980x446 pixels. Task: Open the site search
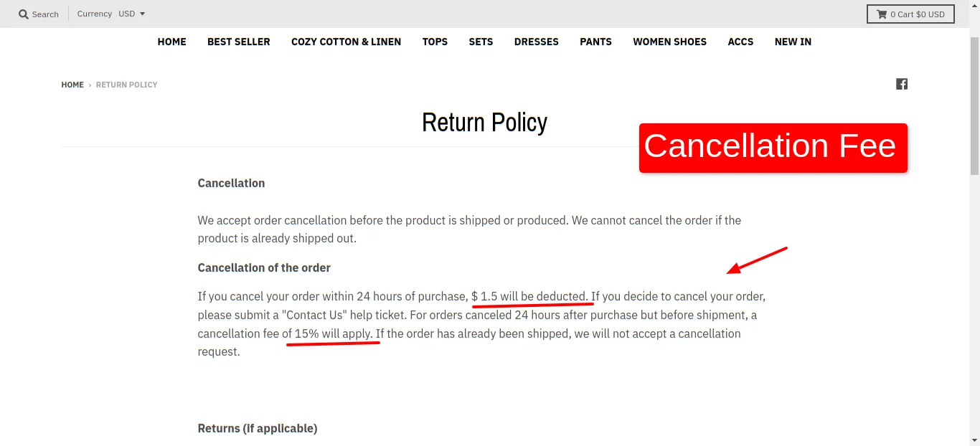(x=38, y=14)
